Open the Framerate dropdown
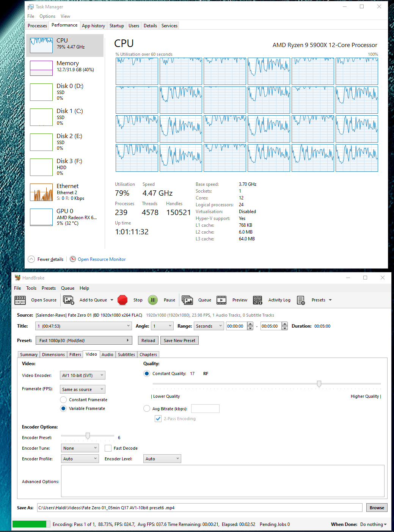 82,389
